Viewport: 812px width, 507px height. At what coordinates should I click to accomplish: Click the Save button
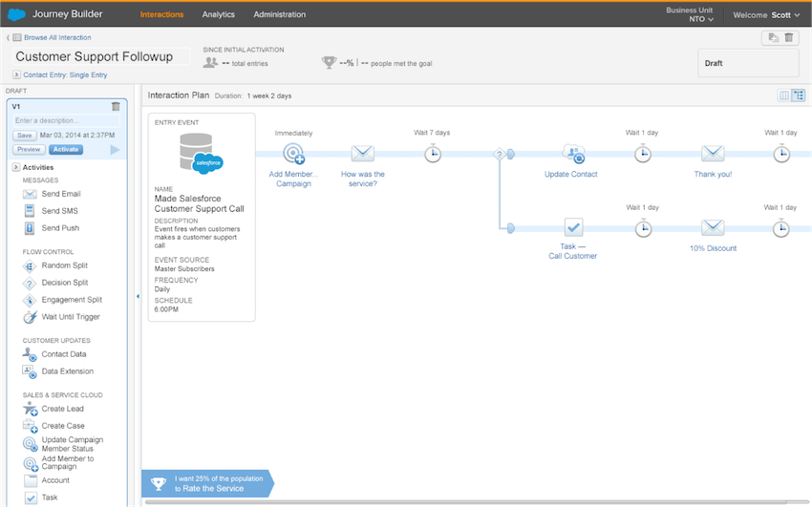point(24,135)
